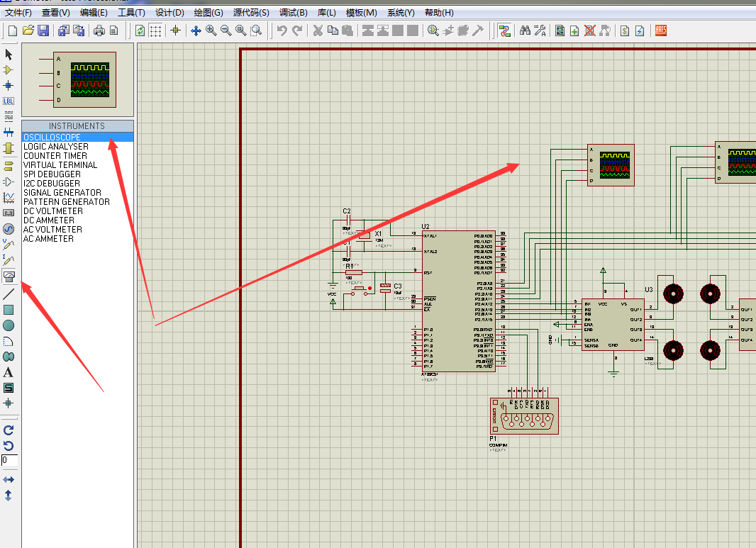Toggle the grid display button

tap(155, 30)
